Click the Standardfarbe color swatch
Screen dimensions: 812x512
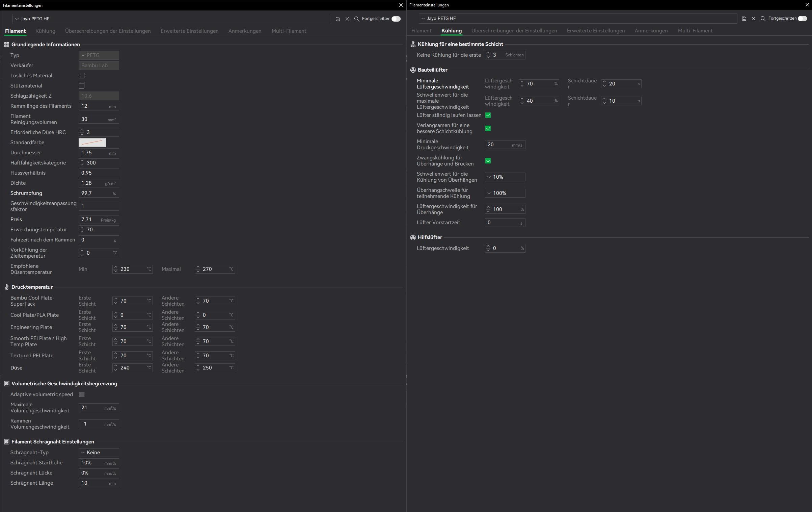[92, 143]
